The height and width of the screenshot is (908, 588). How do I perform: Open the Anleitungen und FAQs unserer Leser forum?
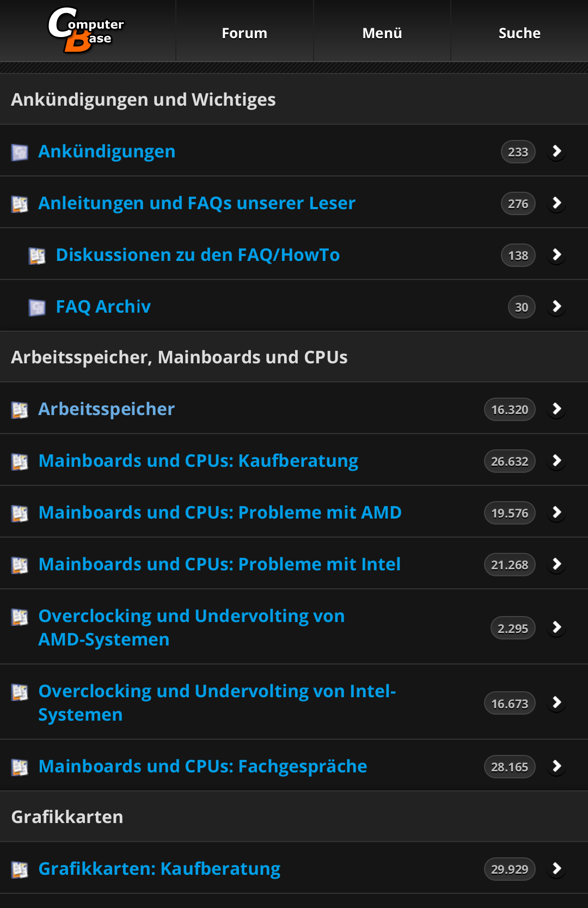(197, 203)
